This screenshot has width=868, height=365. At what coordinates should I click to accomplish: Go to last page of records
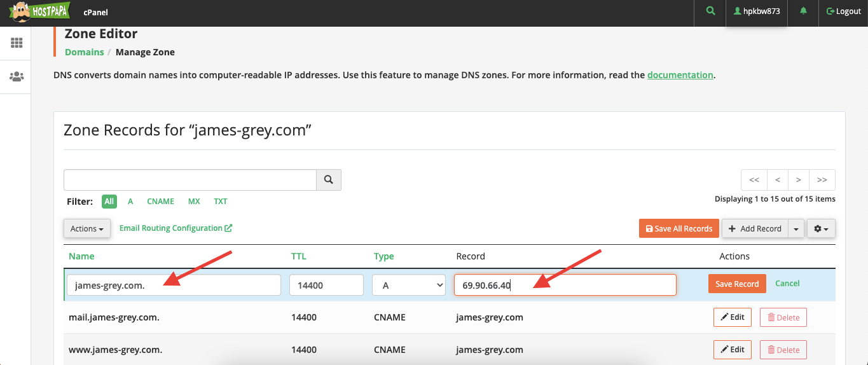(x=822, y=180)
